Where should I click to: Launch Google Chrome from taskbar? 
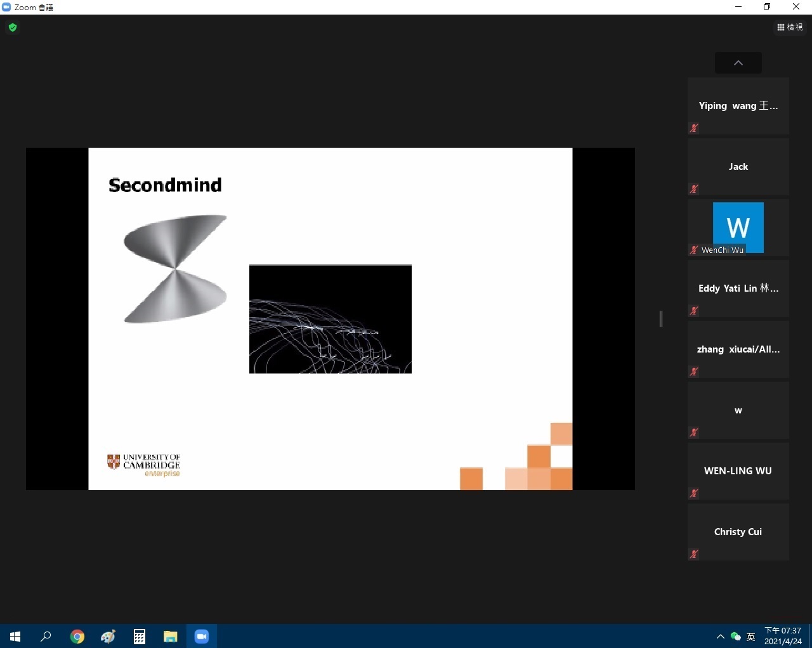click(x=77, y=636)
